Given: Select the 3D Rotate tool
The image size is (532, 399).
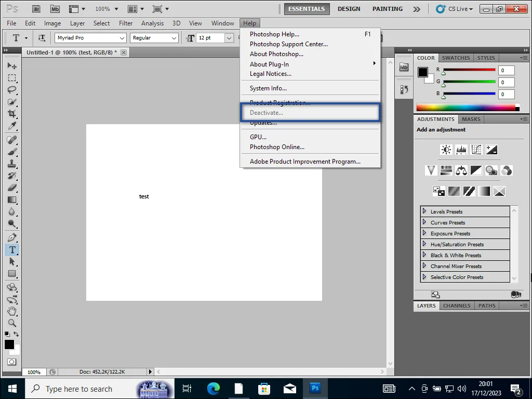Looking at the screenshot, I should [x=12, y=287].
